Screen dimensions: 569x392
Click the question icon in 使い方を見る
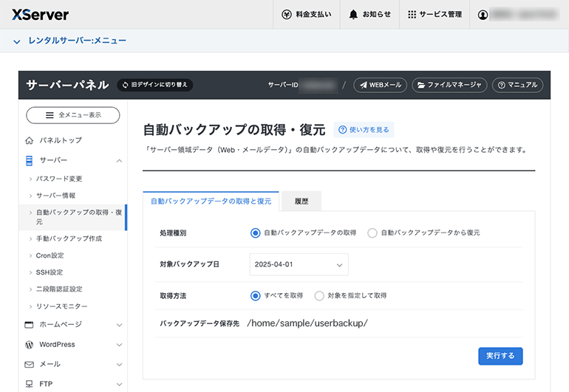point(342,130)
